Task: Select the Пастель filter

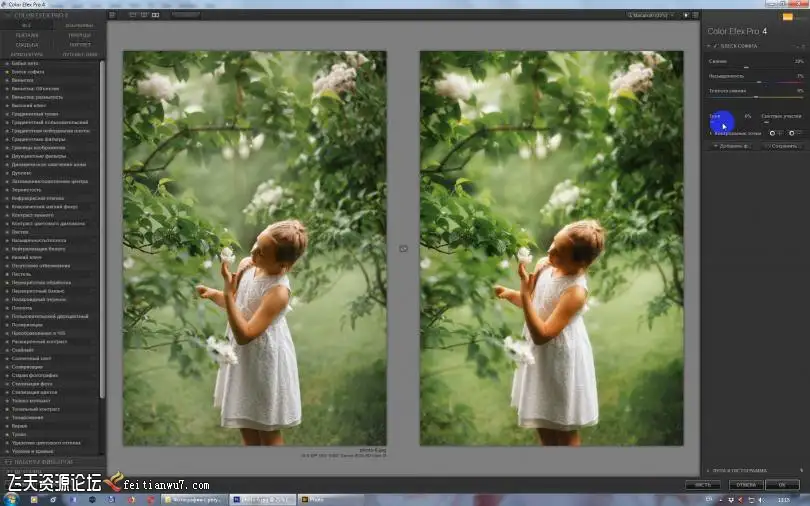Action: click(x=21, y=274)
